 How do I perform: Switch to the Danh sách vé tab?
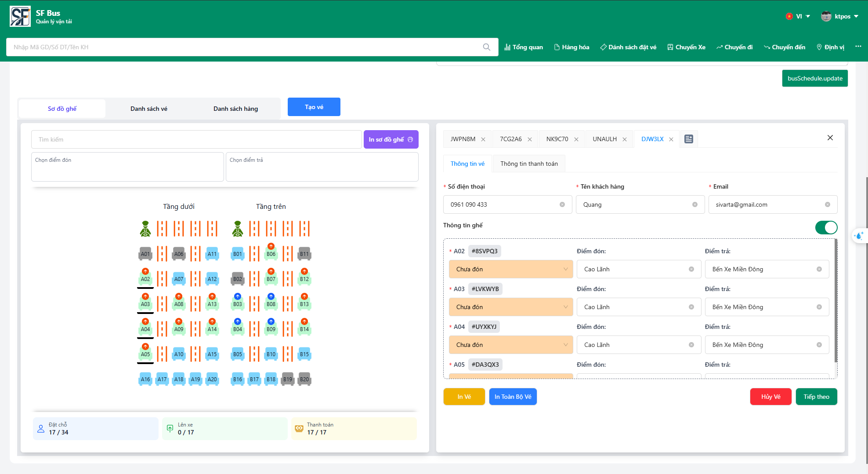[148, 109]
